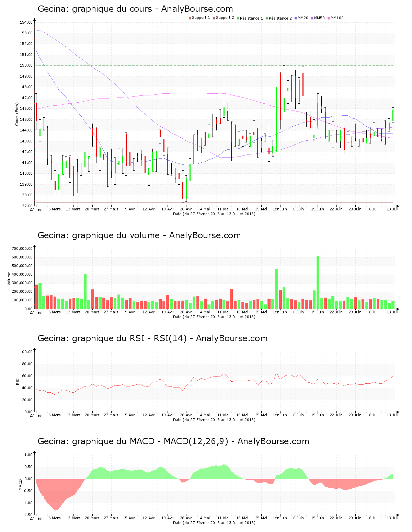Click the 1.00 MACD axis label

pyautogui.click(x=28, y=455)
